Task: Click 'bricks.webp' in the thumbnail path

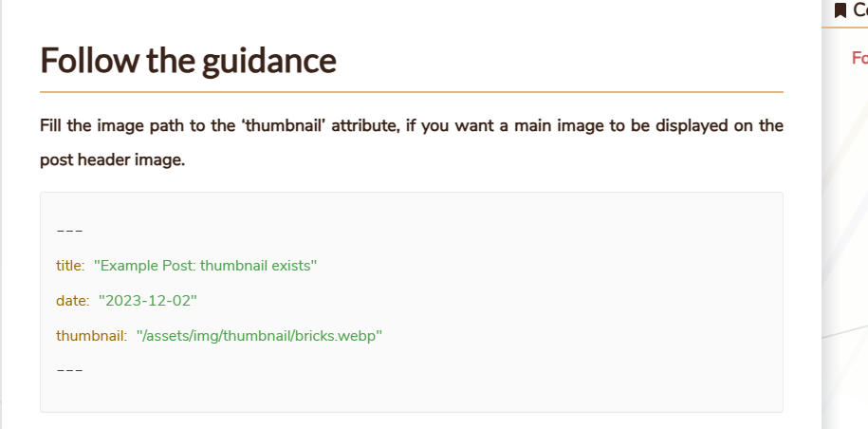Action: 342,335
